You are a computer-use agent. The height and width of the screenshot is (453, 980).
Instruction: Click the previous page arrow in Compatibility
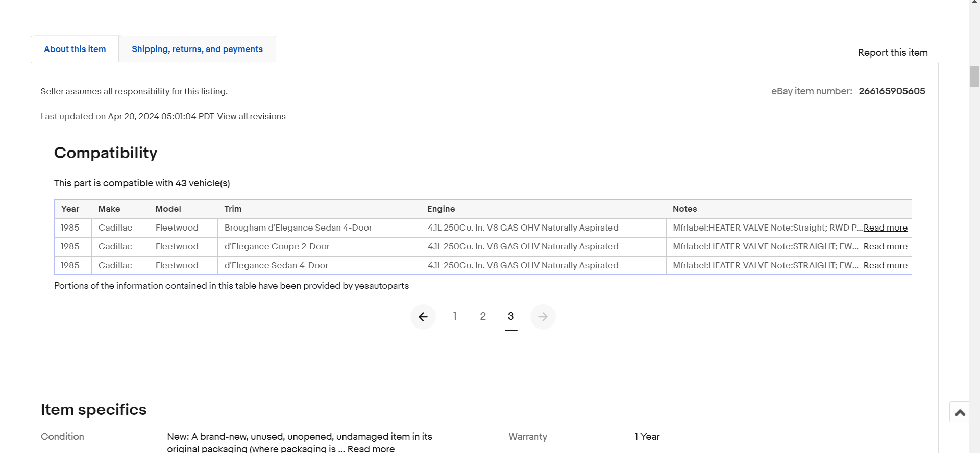pyautogui.click(x=423, y=317)
